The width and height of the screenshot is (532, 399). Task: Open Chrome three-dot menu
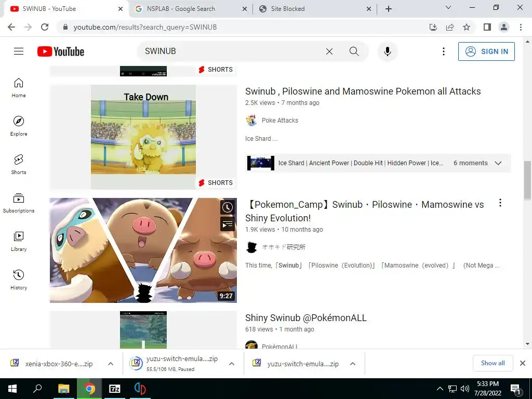[521, 27]
